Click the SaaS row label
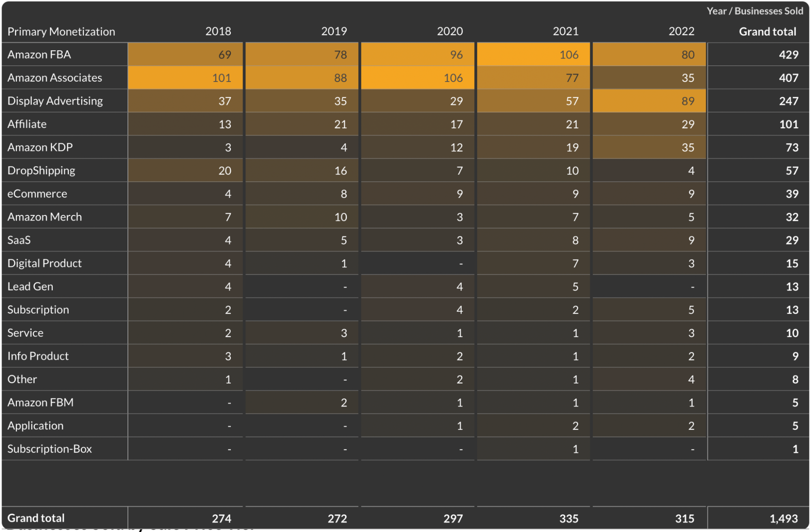This screenshot has width=811, height=532. pyautogui.click(x=18, y=240)
